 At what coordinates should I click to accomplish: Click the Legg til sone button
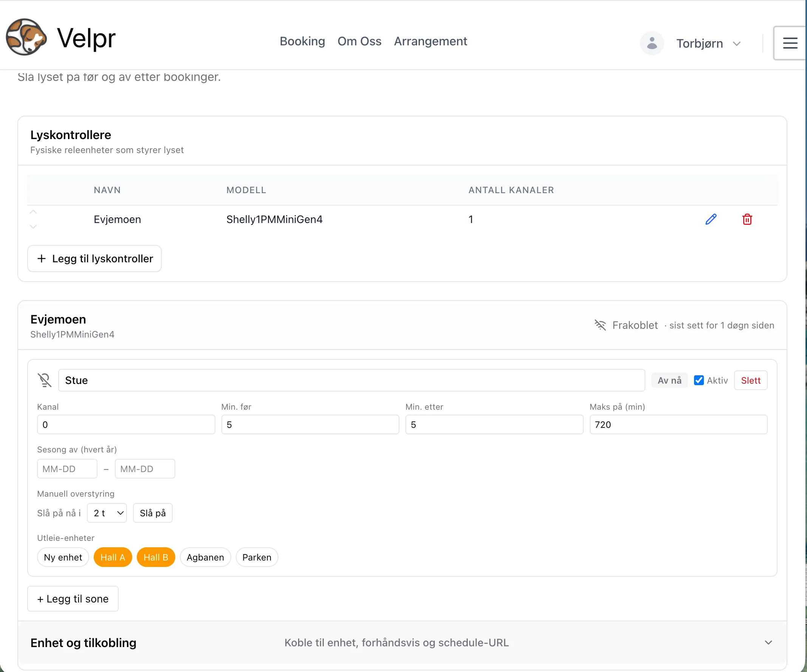(73, 599)
